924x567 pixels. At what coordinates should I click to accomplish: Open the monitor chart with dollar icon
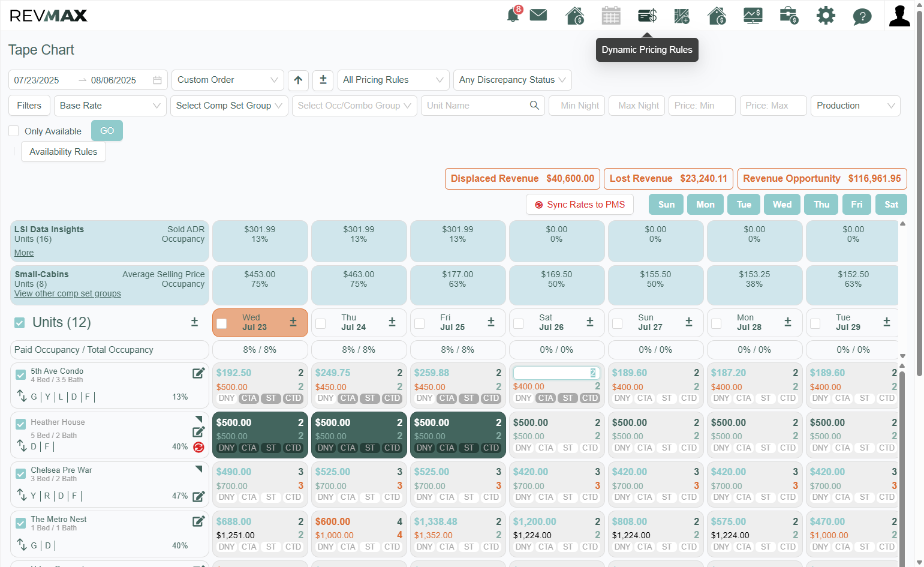(x=753, y=16)
